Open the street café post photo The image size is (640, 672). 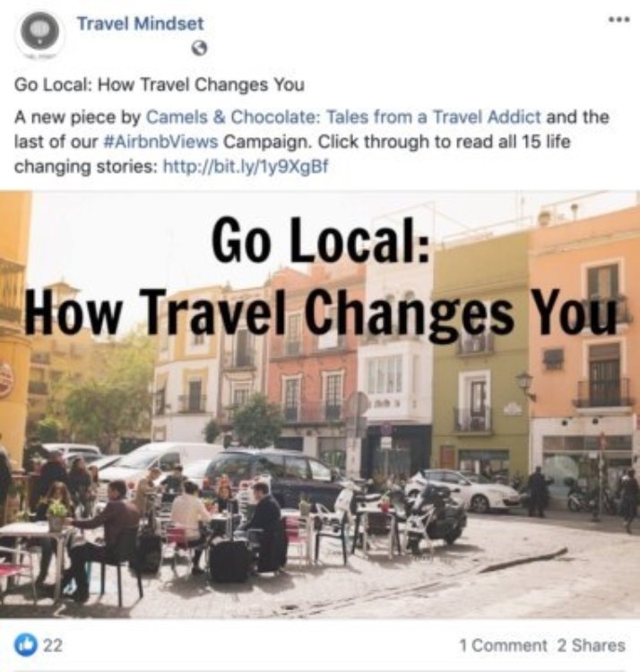(x=320, y=405)
